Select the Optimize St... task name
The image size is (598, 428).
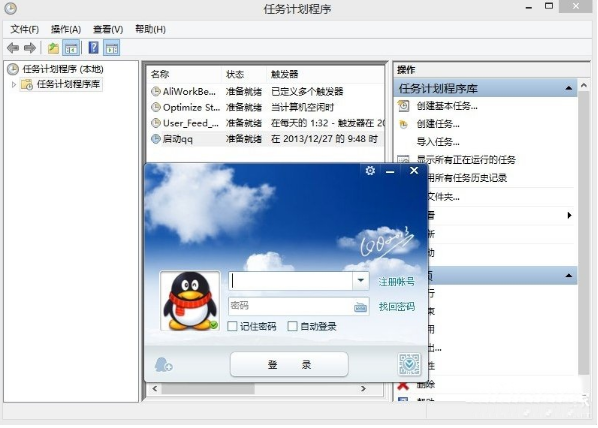[x=191, y=108]
